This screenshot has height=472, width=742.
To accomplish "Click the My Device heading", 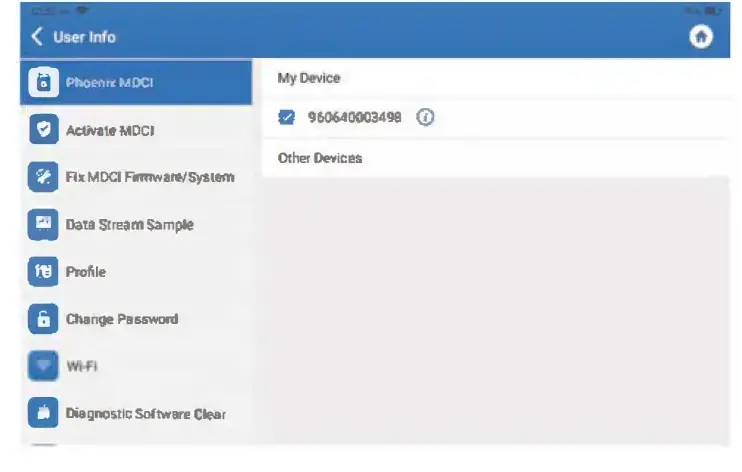I will pyautogui.click(x=309, y=78).
